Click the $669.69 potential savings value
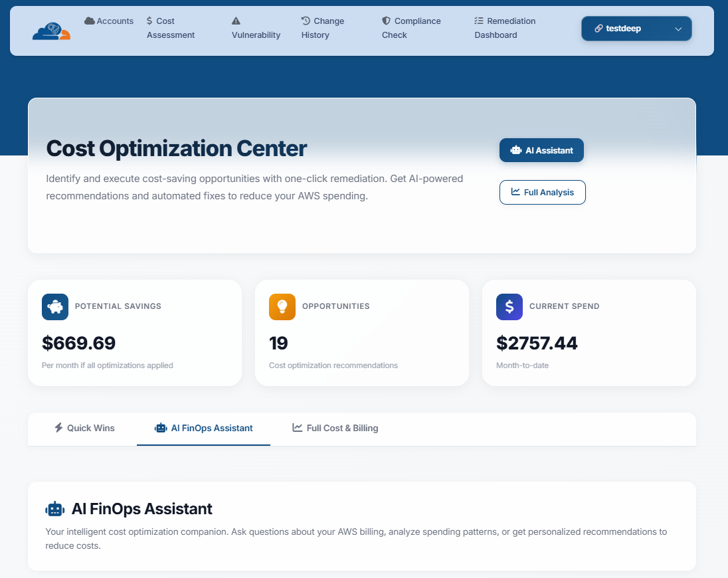Viewport: 728px width, 578px height. (78, 343)
